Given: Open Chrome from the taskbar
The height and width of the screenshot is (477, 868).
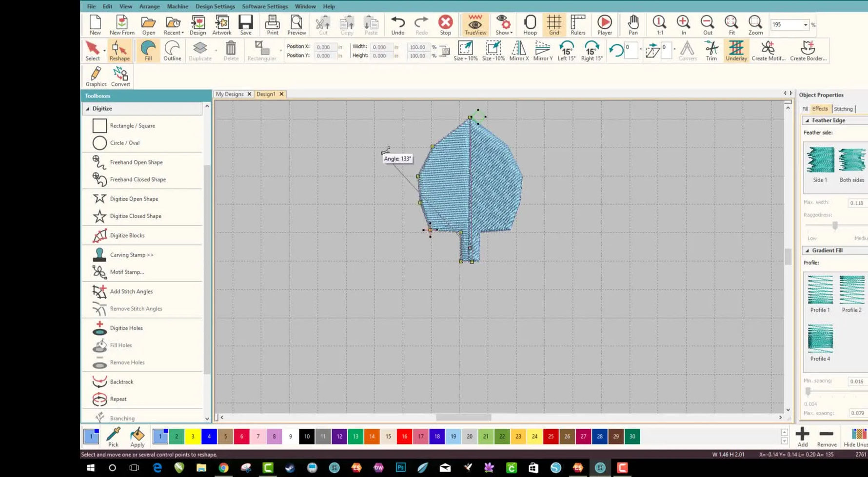Looking at the screenshot, I should [x=223, y=468].
